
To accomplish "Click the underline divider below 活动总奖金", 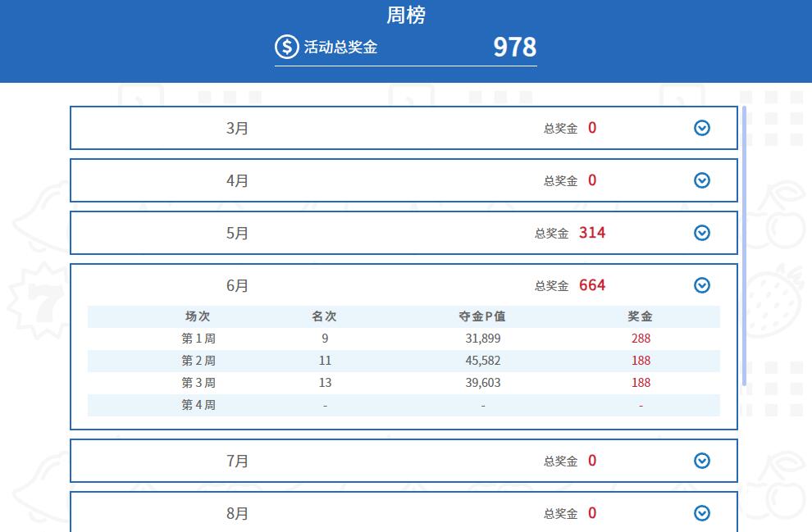I will coord(405,65).
